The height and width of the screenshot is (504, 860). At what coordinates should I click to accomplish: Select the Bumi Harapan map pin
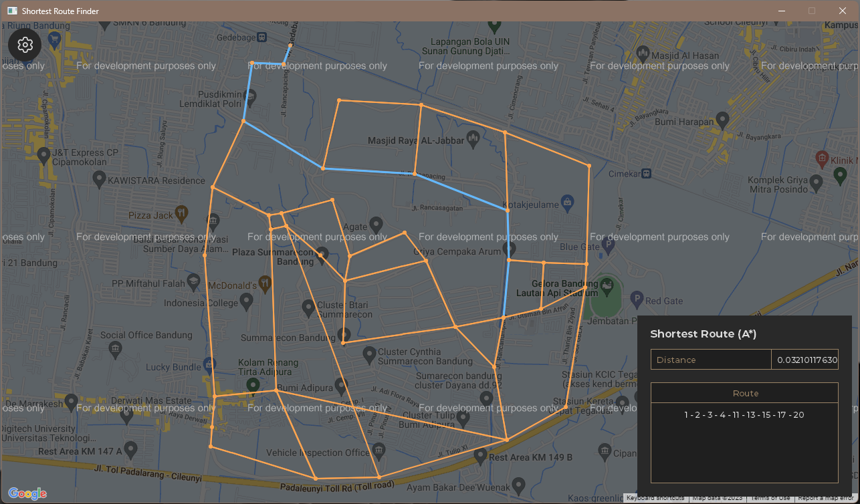[722, 120]
